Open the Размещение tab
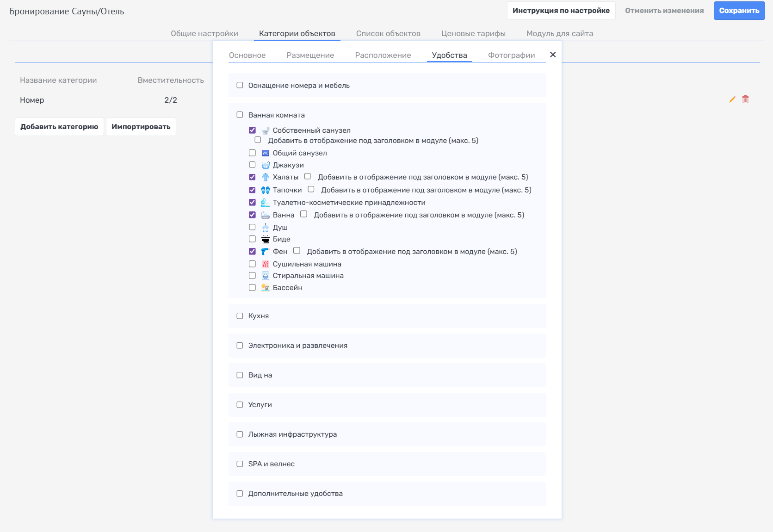773x532 pixels. click(310, 55)
